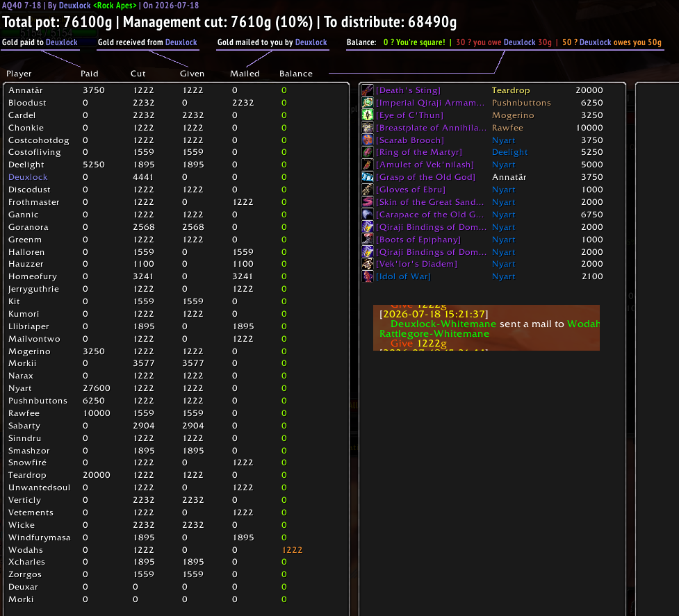
Task: Click the AQ40 7-18 raid title line
Action: pos(101,5)
